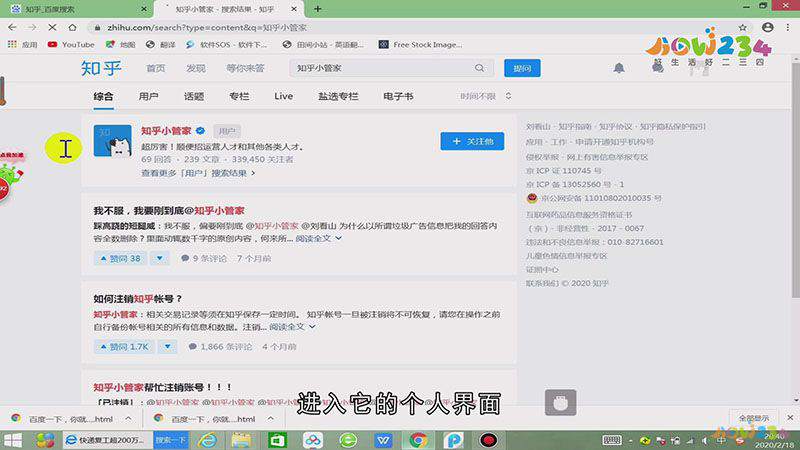Expand options for second 百度一下 download
Image resolution: width=800 pixels, height=450 pixels.
[270, 418]
